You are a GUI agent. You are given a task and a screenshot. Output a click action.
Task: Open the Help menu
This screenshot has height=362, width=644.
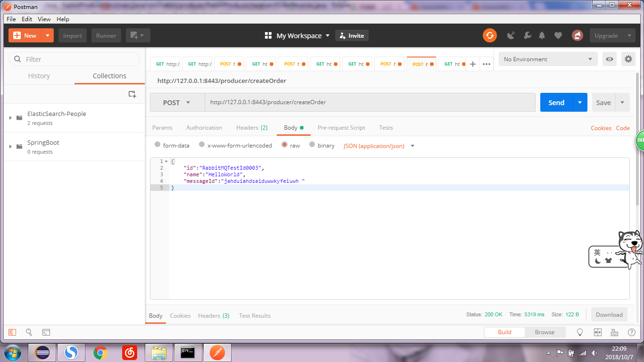click(x=63, y=19)
